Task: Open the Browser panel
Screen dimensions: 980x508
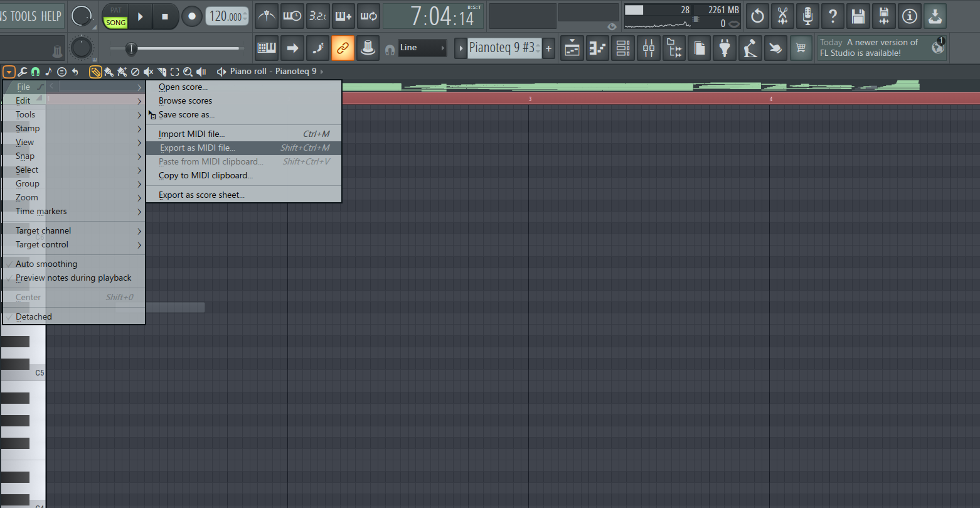Action: coord(674,48)
